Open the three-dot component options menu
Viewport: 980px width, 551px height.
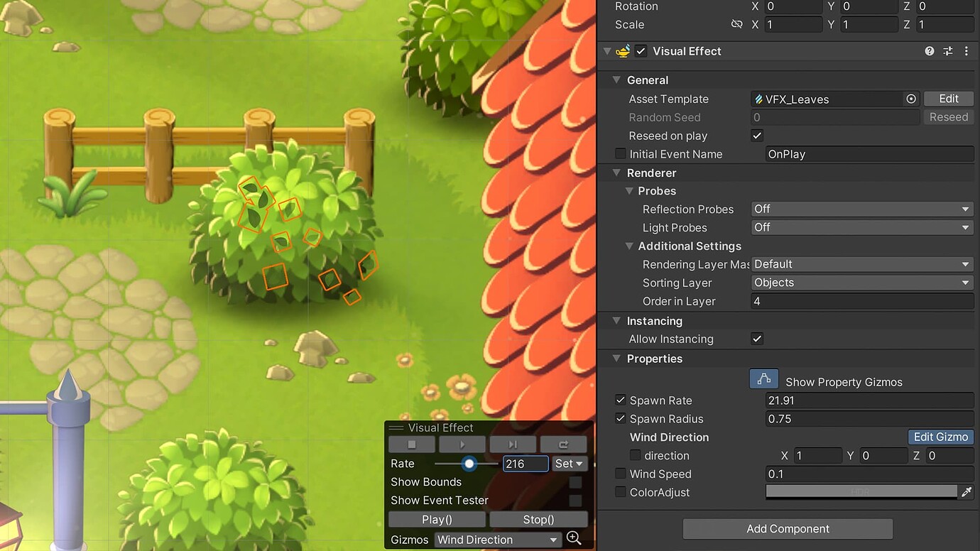(967, 50)
